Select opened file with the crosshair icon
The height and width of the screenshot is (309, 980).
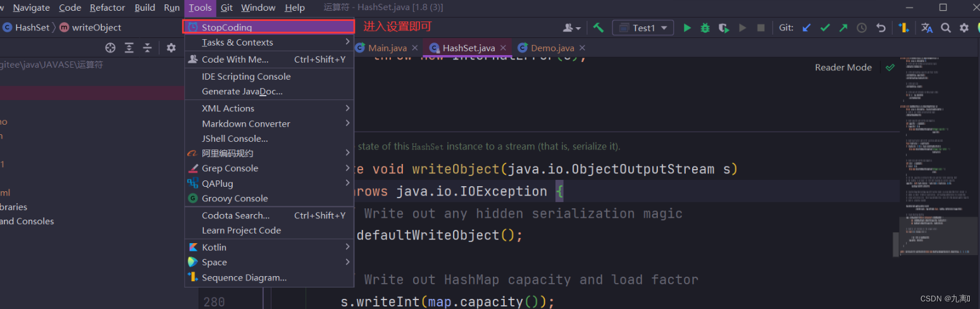click(x=110, y=47)
